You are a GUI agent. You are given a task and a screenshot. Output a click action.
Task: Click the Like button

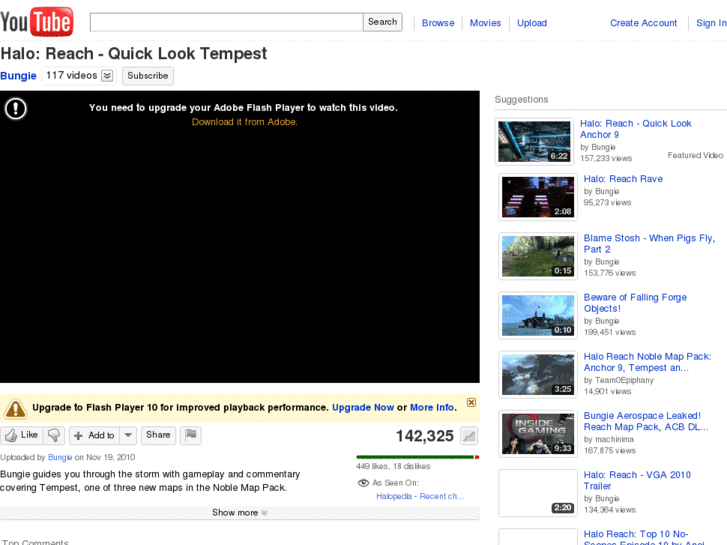click(x=22, y=435)
